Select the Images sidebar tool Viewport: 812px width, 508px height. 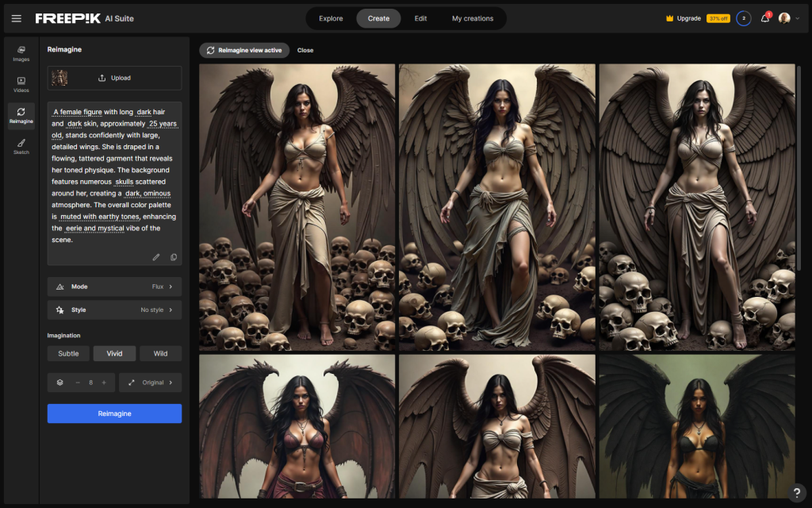point(21,53)
